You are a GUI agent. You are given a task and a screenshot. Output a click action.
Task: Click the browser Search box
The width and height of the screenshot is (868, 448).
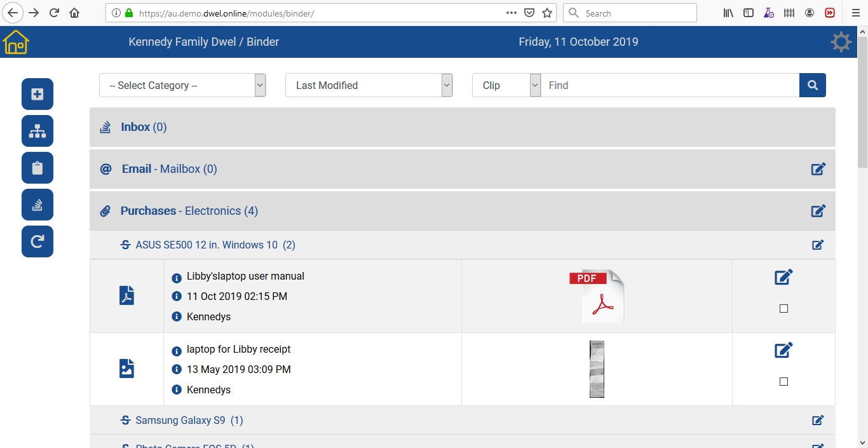click(x=630, y=13)
